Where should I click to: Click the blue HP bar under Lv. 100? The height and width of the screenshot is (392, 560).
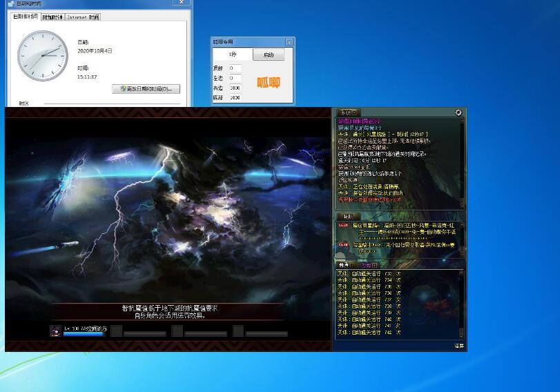click(x=84, y=334)
